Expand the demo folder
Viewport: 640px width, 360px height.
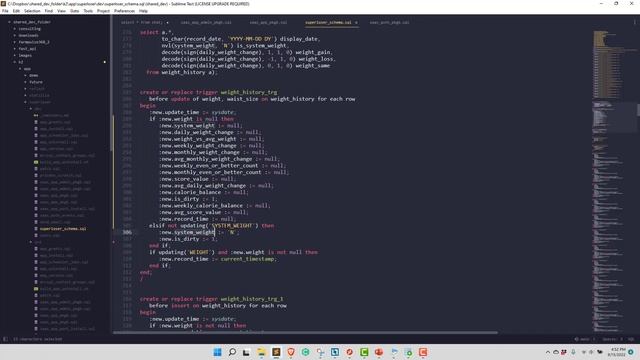pos(25,75)
